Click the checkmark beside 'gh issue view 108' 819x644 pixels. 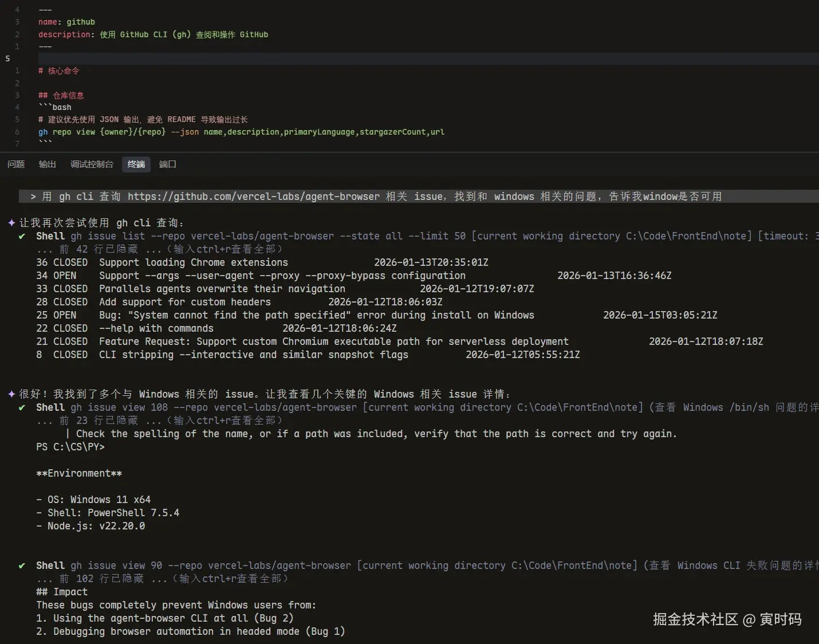pos(22,407)
